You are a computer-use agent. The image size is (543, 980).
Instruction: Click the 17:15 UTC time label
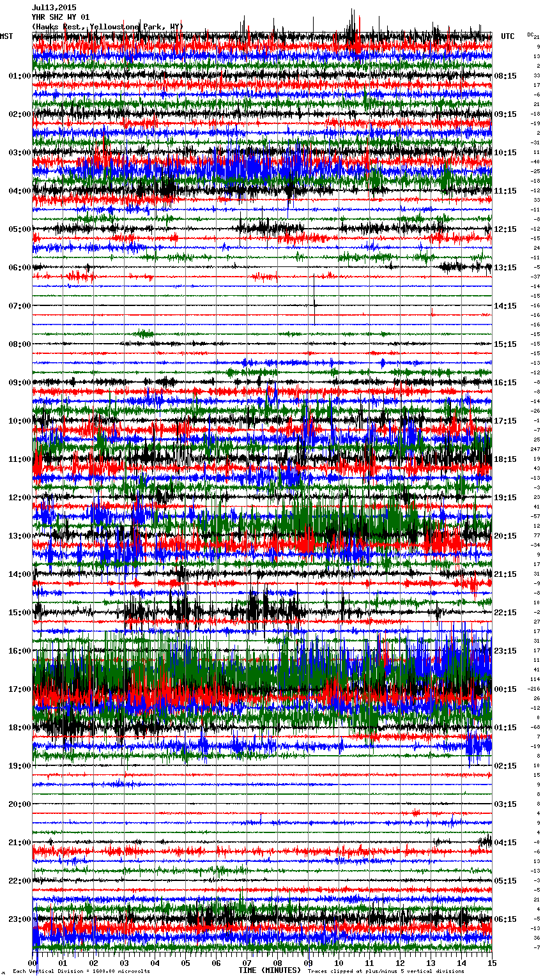click(x=505, y=421)
